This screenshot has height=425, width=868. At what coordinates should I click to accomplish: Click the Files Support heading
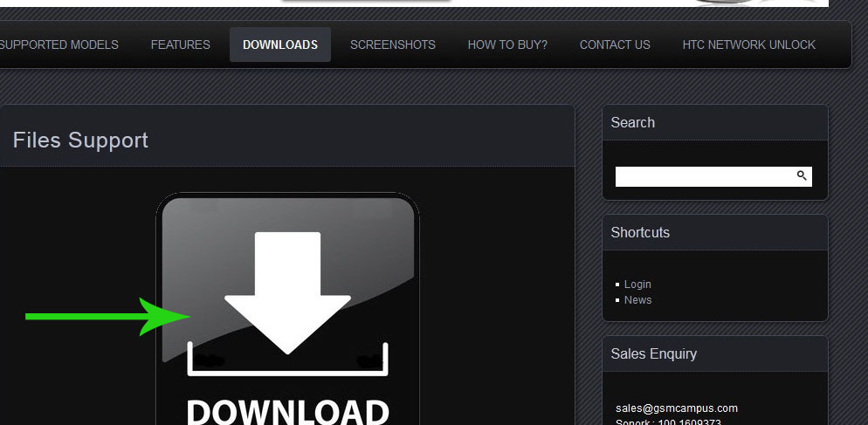(x=80, y=140)
